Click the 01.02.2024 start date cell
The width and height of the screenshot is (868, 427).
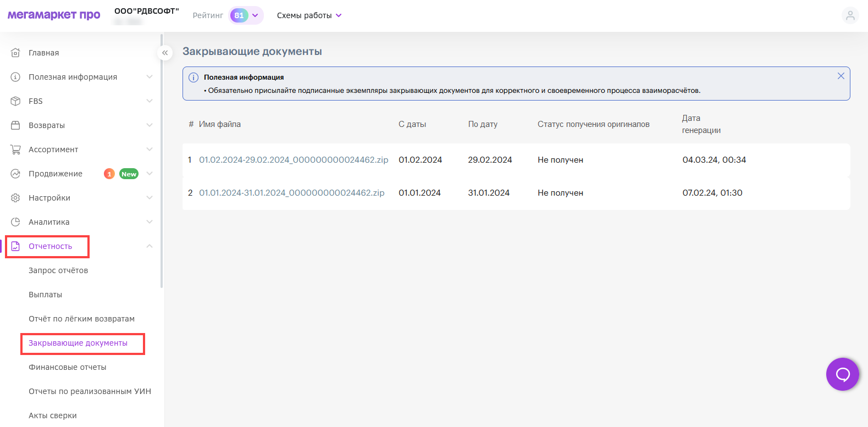point(421,160)
